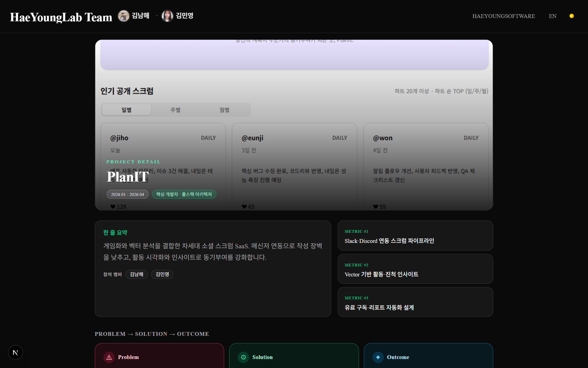This screenshot has width=588, height=368.
Task: Click the 하트 20개 이상 caption text
Action: click(441, 91)
